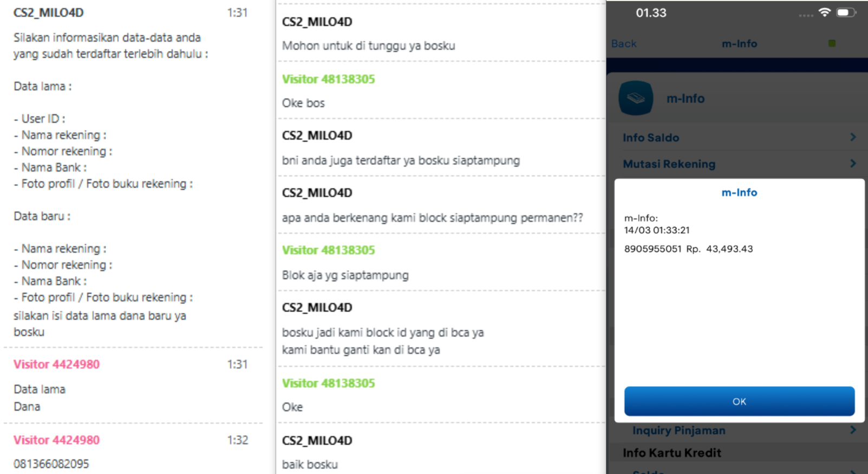Image resolution: width=868 pixels, height=474 pixels.
Task: Tap the m-Info app icon
Action: [x=636, y=98]
